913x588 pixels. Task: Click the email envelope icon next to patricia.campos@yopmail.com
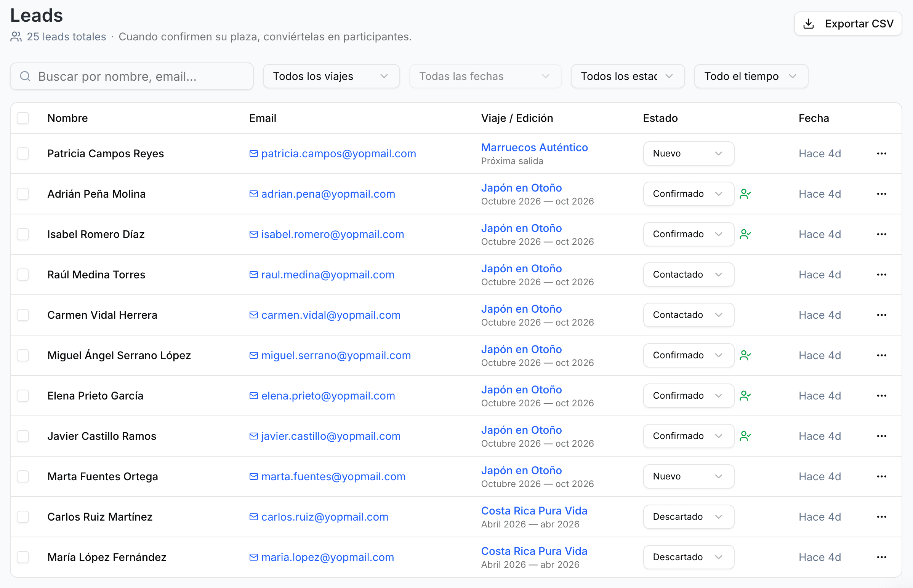tap(253, 153)
